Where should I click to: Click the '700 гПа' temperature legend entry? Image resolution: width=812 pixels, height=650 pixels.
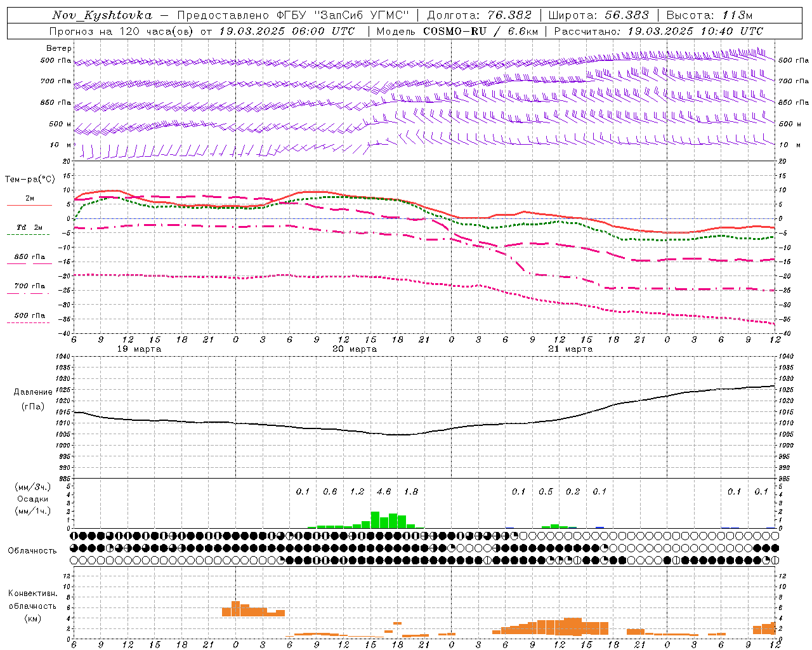30,286
